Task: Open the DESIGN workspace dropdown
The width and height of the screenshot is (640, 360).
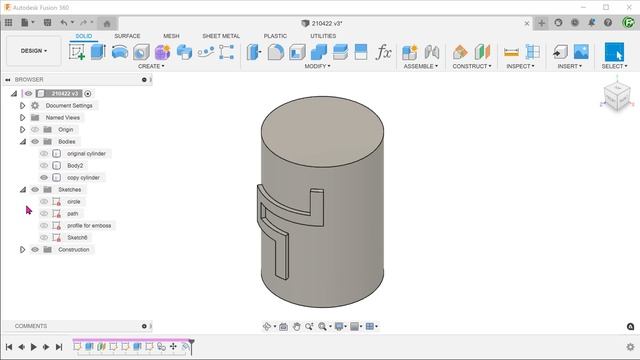Action: [34, 51]
